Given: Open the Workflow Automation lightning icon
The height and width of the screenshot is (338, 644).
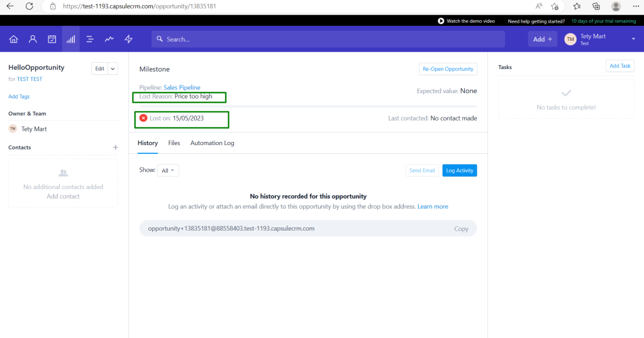Looking at the screenshot, I should pyautogui.click(x=128, y=39).
